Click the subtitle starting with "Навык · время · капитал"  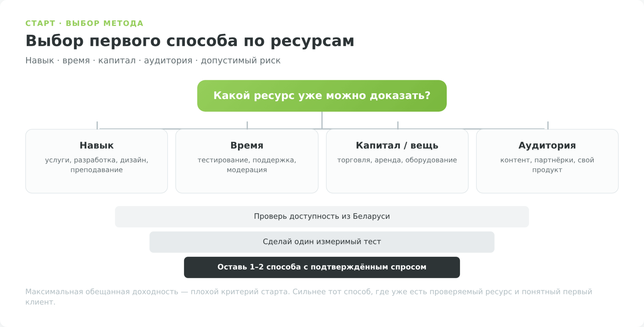[153, 60]
